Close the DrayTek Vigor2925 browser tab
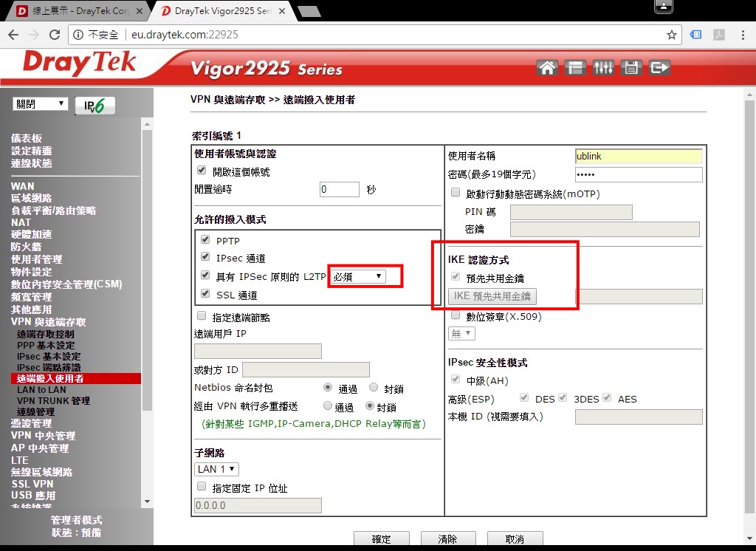 282,11
